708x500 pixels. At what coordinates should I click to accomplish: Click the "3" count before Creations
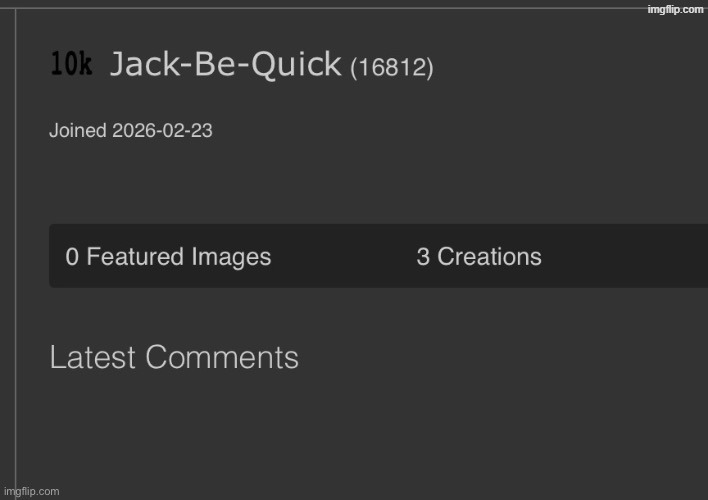423,257
